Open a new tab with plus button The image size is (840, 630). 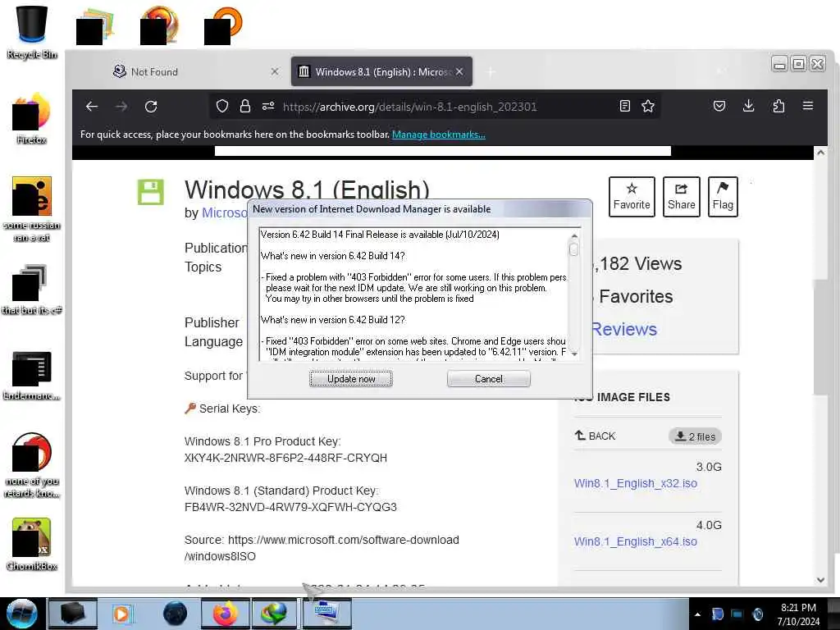(x=491, y=72)
